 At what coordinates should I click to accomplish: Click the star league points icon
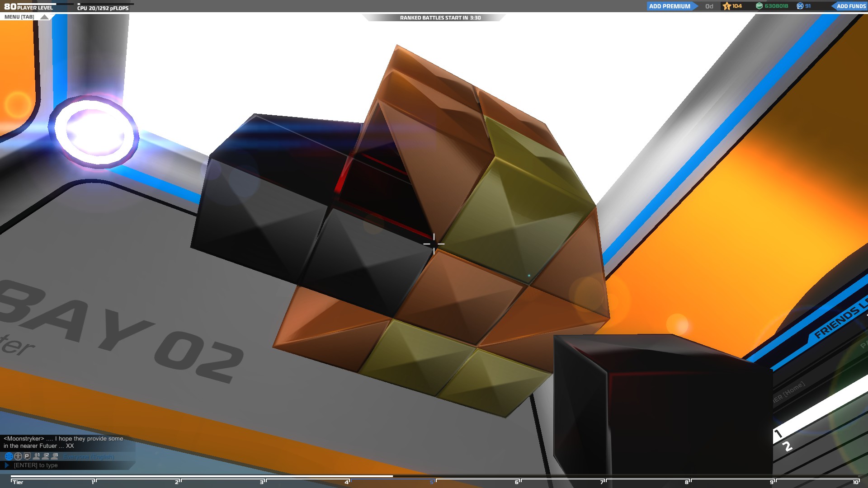727,6
